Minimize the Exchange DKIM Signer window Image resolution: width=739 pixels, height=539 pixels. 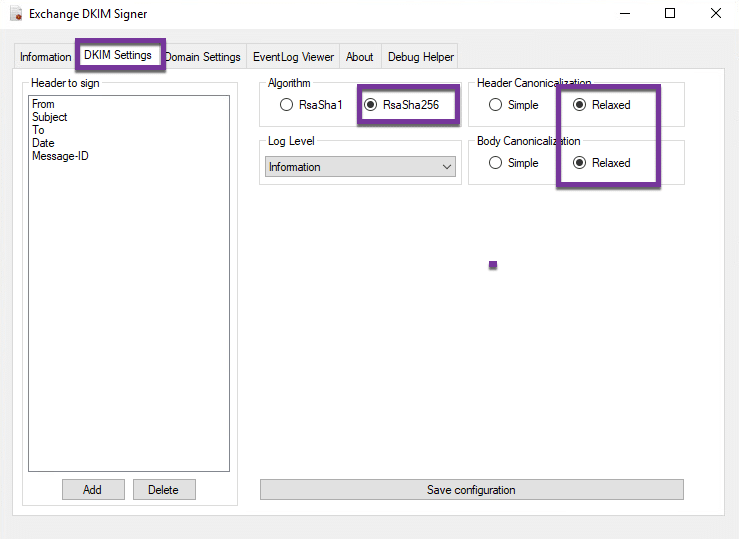click(625, 14)
